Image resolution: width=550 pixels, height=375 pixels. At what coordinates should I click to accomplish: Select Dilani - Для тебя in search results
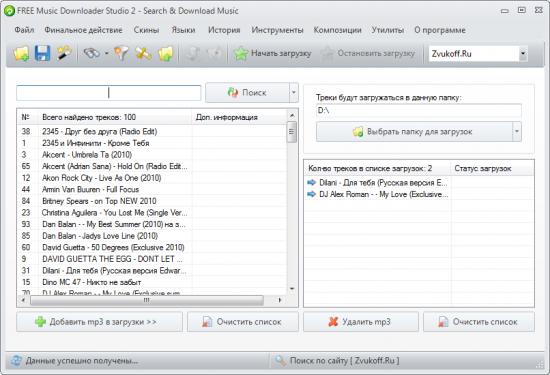point(152,270)
